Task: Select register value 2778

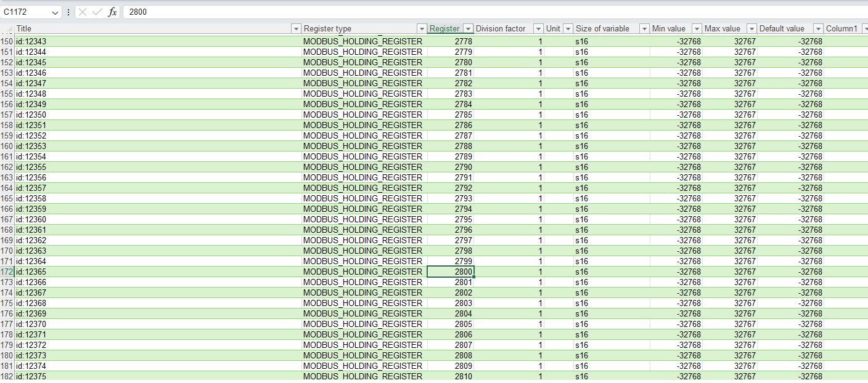Action: point(451,41)
